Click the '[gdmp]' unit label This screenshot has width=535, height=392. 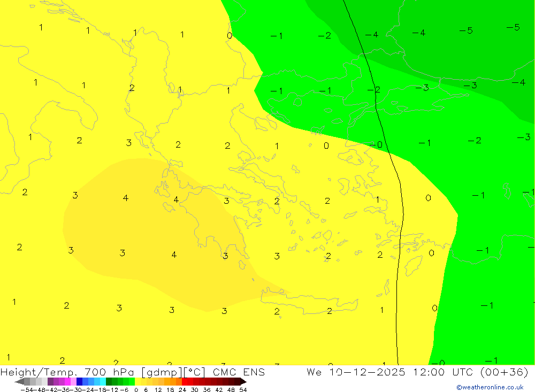pos(162,372)
